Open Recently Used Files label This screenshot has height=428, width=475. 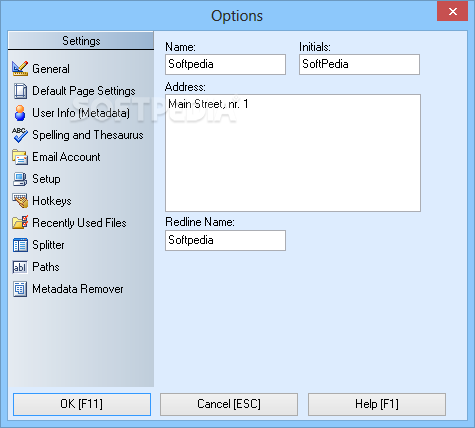pos(79,223)
